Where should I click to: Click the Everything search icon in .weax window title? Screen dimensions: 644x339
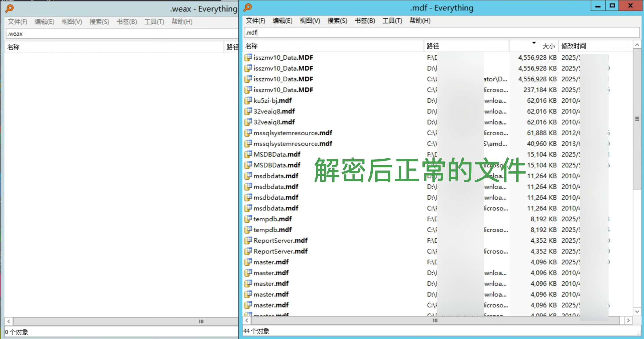tap(10, 8)
